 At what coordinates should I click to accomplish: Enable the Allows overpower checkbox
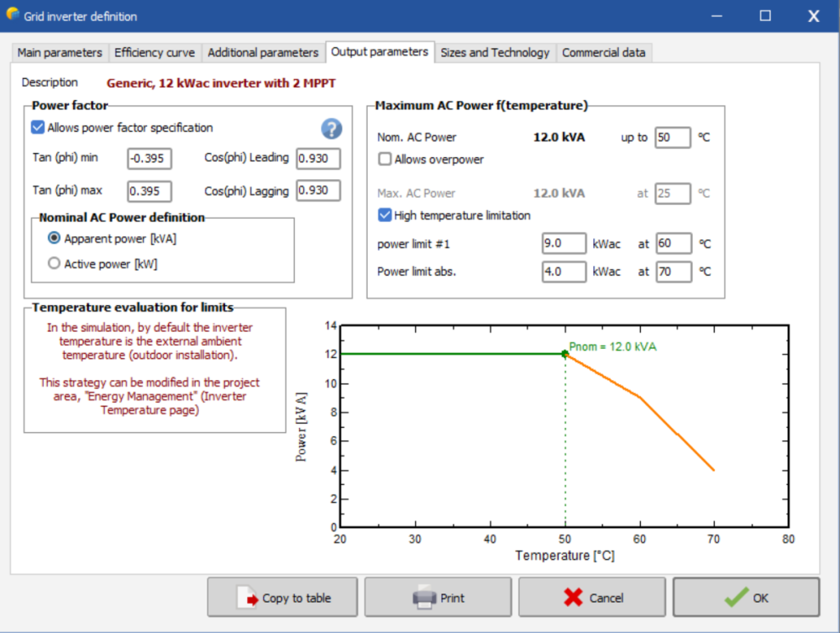[386, 159]
